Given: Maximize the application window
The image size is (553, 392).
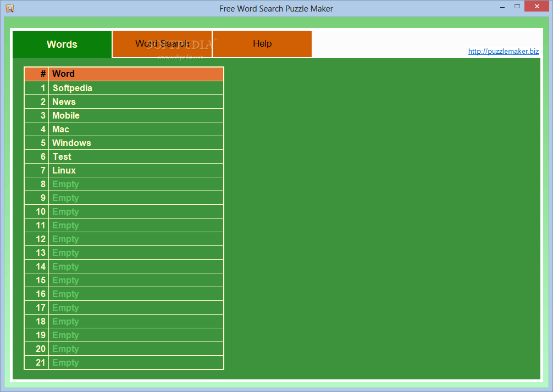Looking at the screenshot, I should tap(517, 7).
